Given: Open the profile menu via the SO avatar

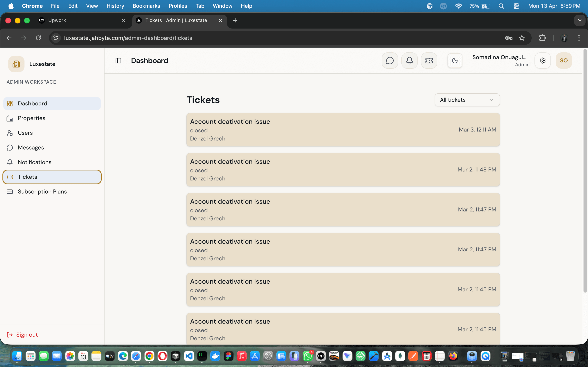Looking at the screenshot, I should (x=564, y=60).
